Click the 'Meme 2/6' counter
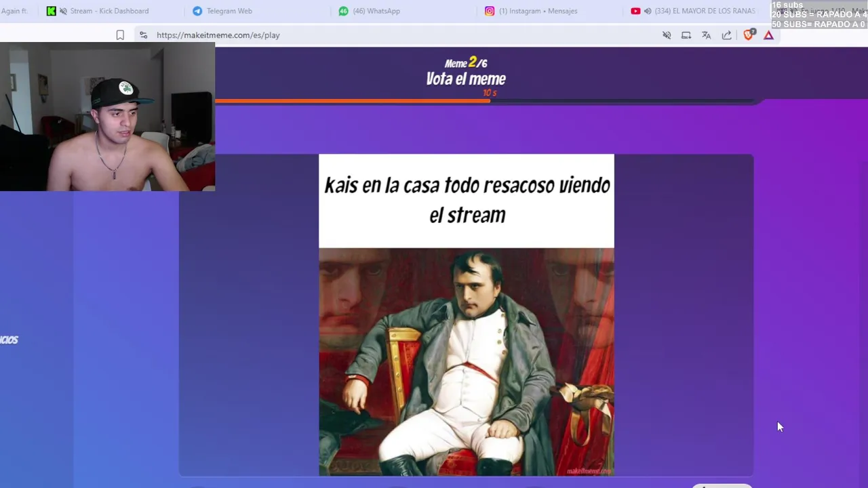Image resolution: width=868 pixels, height=488 pixels. point(466,63)
